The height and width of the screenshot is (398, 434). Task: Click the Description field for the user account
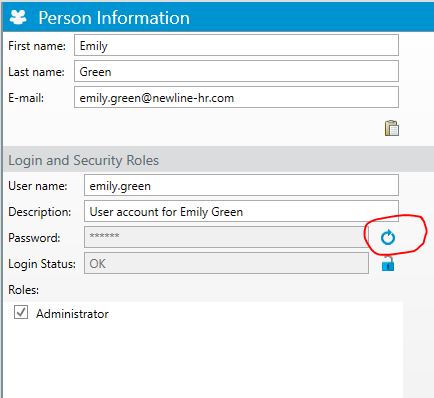click(x=241, y=211)
